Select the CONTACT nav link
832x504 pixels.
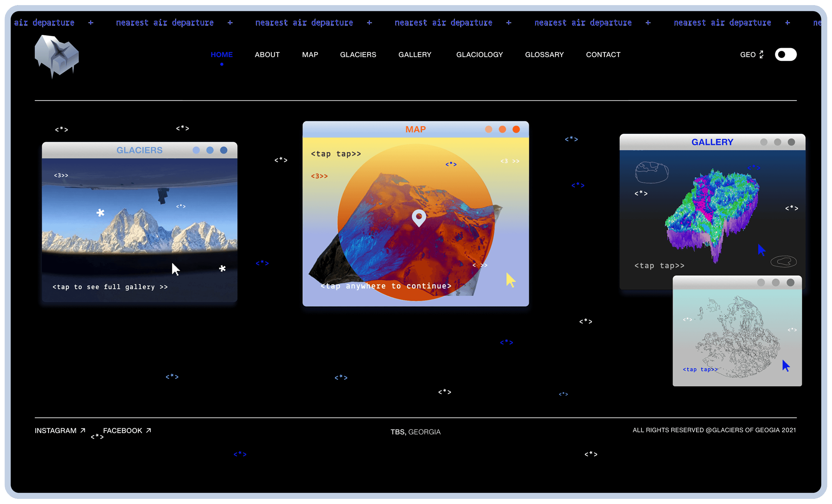pos(603,55)
